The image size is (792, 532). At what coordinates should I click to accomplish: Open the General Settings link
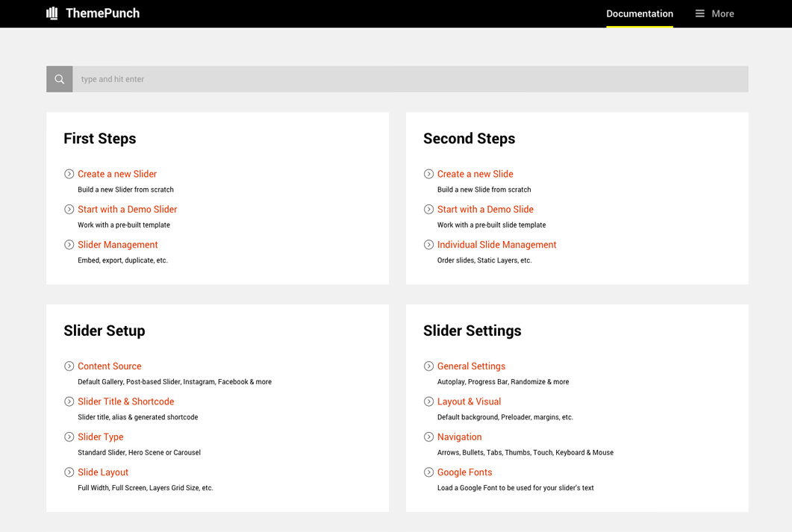(471, 366)
